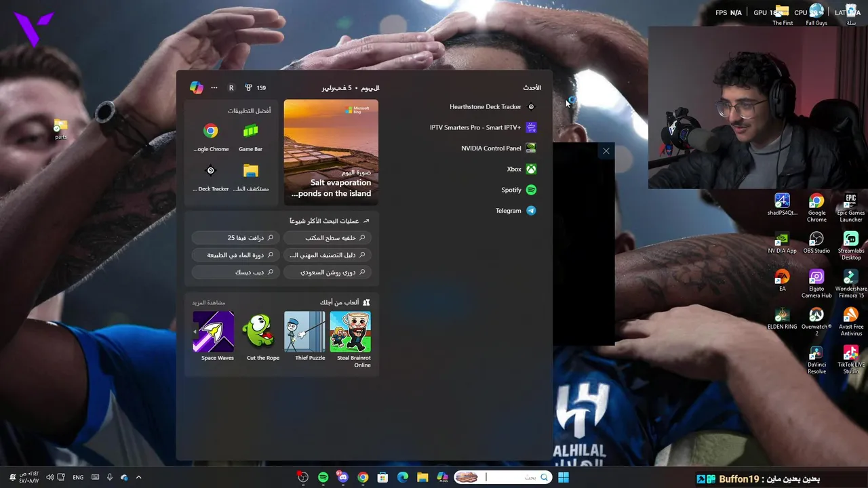The image size is (868, 488).
Task: Open the three-dots more options menu
Action: pos(214,87)
